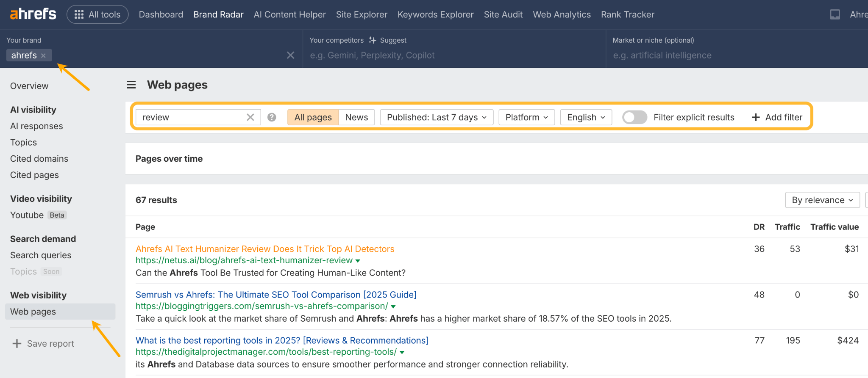Select the All pages filter

[x=313, y=117]
